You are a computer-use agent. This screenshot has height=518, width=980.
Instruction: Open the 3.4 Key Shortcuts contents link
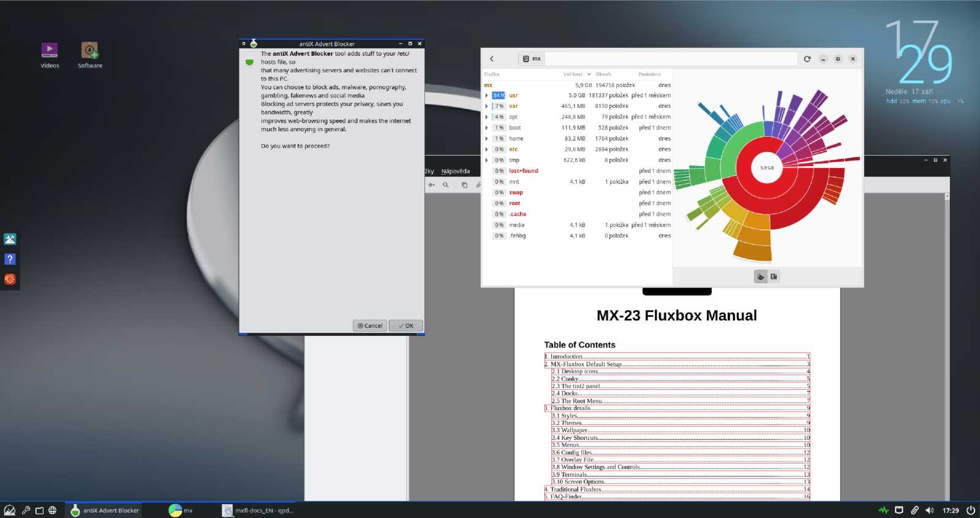680,438
